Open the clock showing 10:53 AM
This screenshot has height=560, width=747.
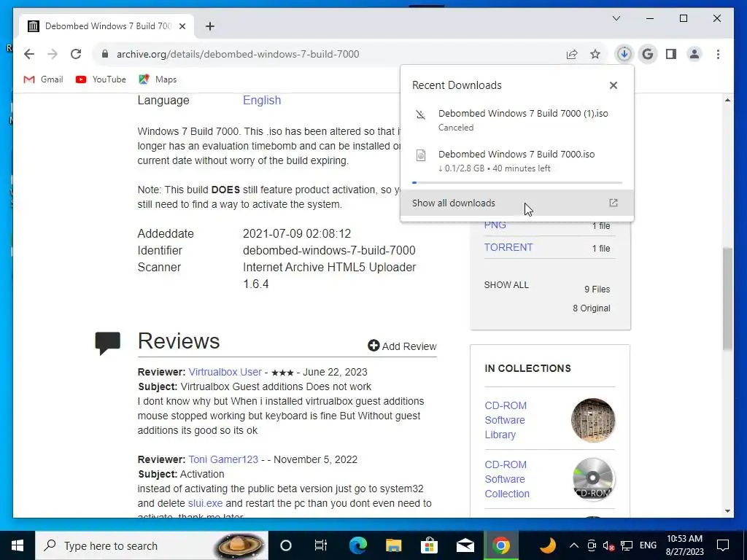684,545
